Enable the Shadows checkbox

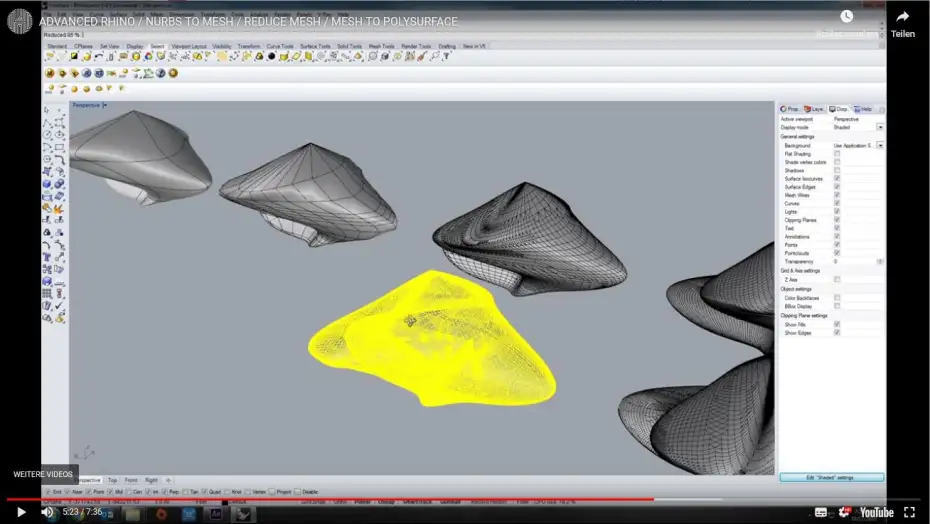837,170
